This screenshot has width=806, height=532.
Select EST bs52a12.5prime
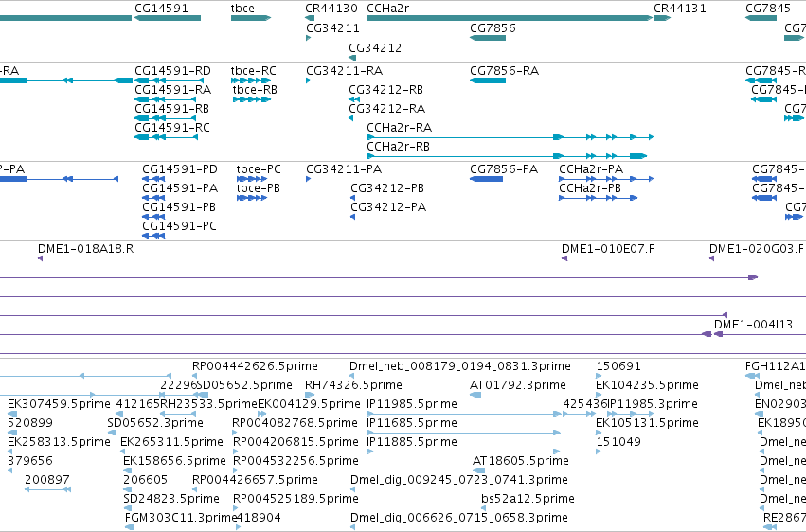tap(528, 499)
